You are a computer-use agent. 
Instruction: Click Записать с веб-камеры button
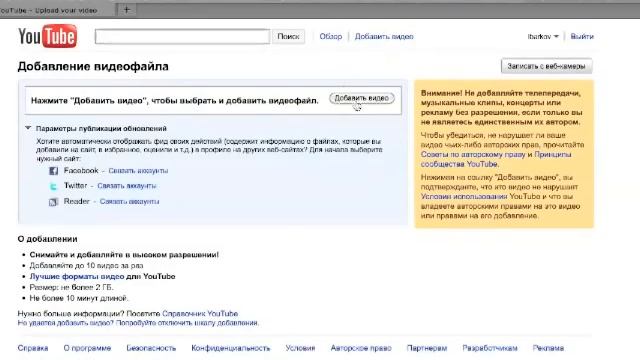coord(547,66)
